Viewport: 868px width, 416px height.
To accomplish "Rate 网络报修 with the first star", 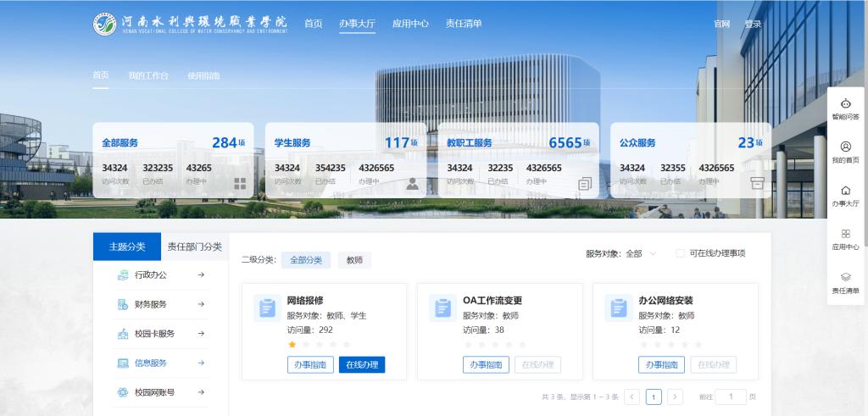I will click(x=292, y=345).
